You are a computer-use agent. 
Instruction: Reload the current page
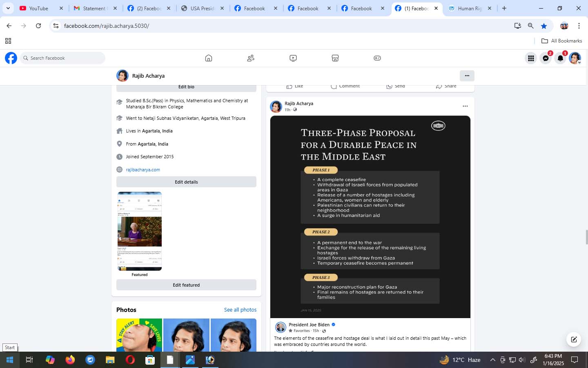[38, 26]
